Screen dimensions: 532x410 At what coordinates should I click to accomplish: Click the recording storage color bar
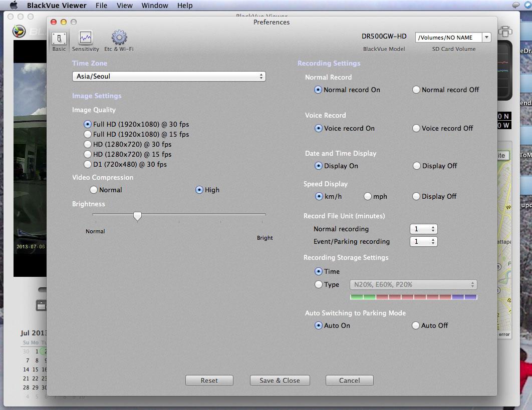414,297
